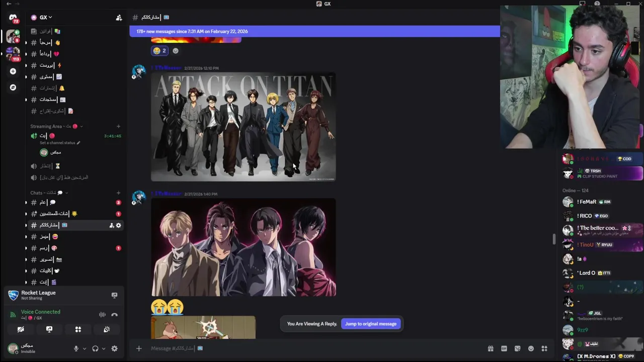Open member 9zz9 profile
This screenshot has height=362, width=644.
[602, 330]
